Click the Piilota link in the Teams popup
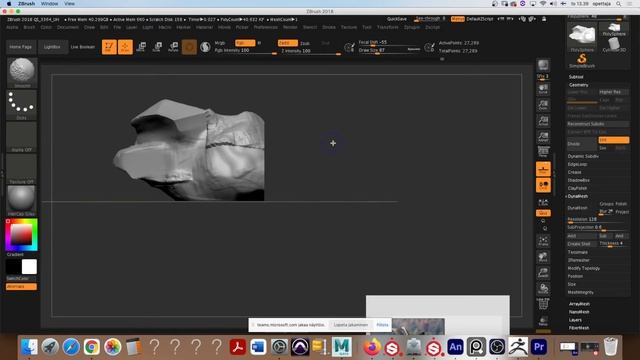 pyautogui.click(x=382, y=325)
